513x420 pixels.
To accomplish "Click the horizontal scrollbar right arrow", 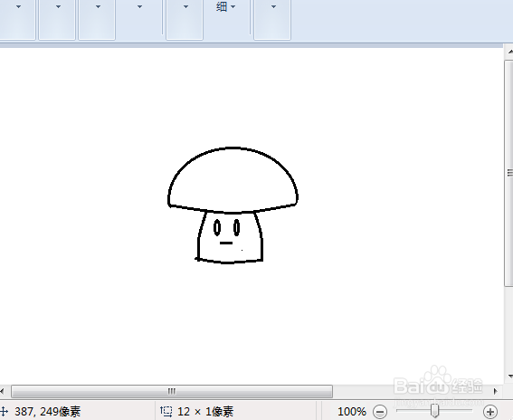I will (x=495, y=391).
